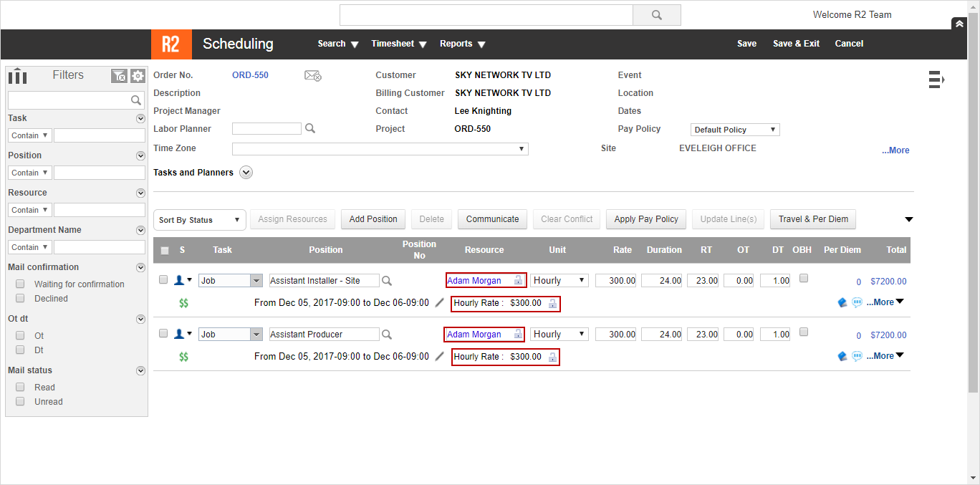Click the top search input field
This screenshot has width=980, height=485.
486,15
